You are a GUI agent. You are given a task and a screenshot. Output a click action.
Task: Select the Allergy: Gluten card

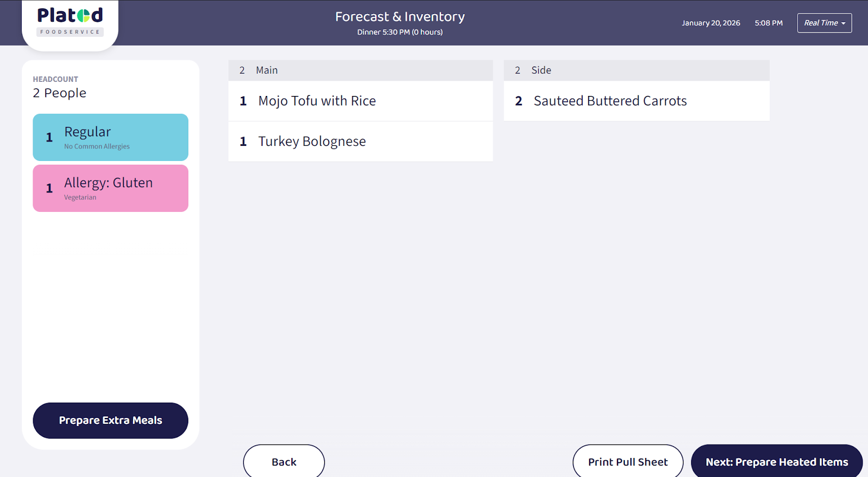point(110,188)
